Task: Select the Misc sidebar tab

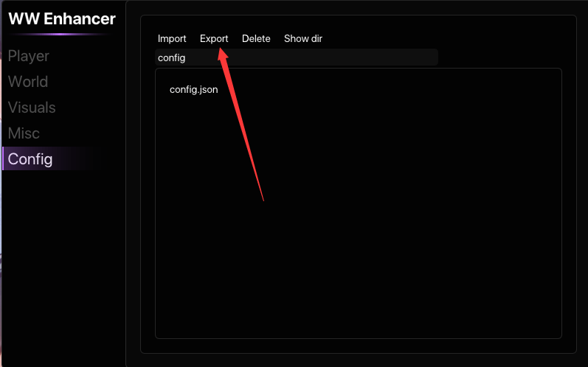Action: (x=24, y=133)
